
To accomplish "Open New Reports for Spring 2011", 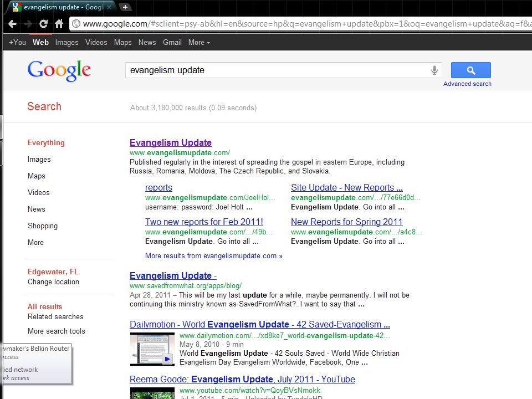I will tap(347, 222).
